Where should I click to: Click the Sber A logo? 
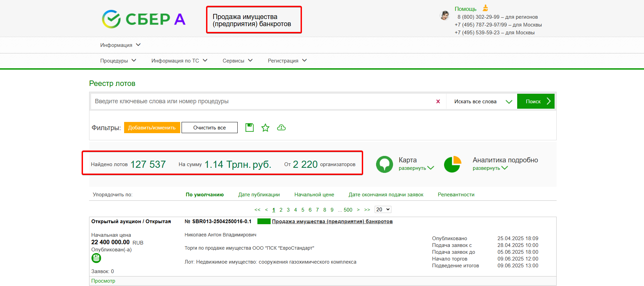[144, 19]
